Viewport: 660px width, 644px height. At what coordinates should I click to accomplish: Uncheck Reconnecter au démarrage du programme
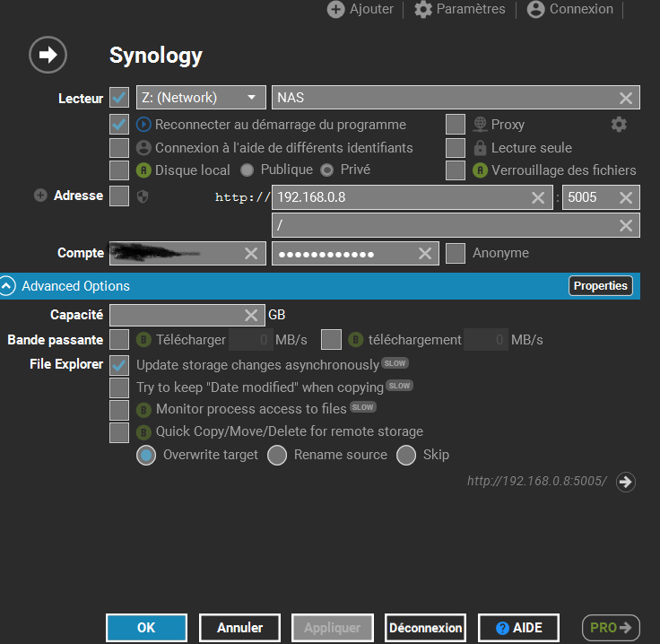[x=119, y=125]
